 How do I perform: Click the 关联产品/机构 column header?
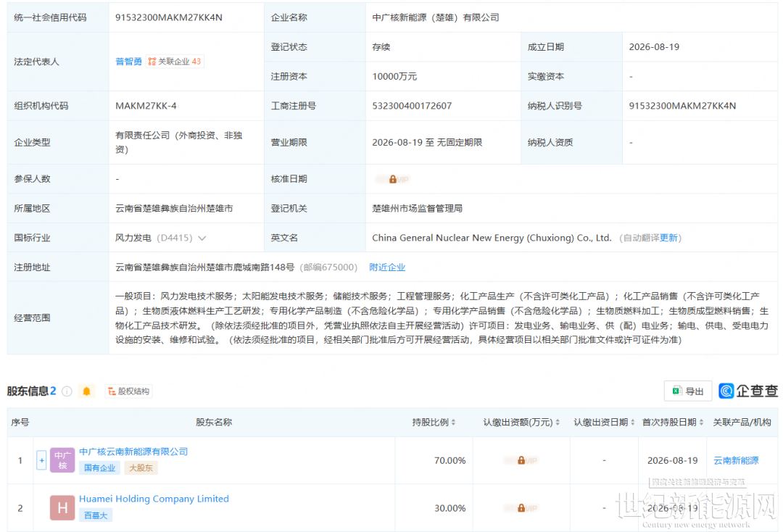click(742, 423)
